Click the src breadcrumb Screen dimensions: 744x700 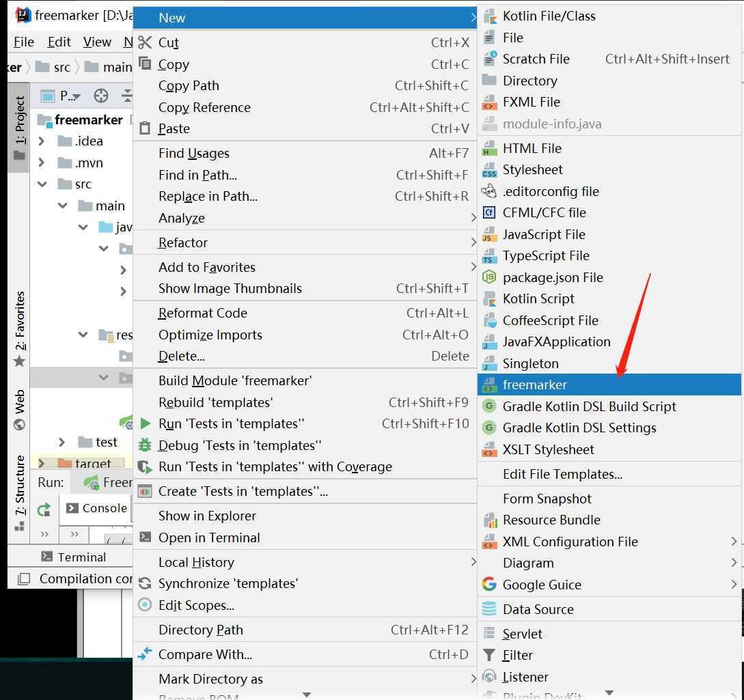click(x=61, y=67)
